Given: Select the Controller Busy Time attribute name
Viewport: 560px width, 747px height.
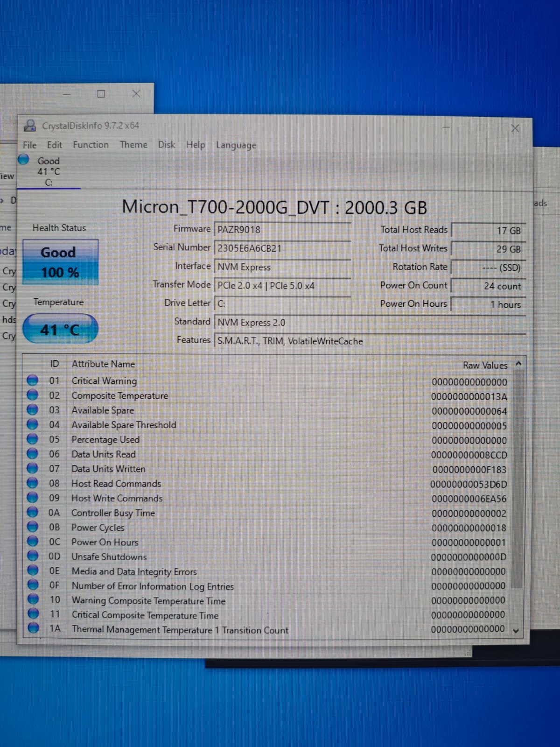Looking at the screenshot, I should coord(113,513).
